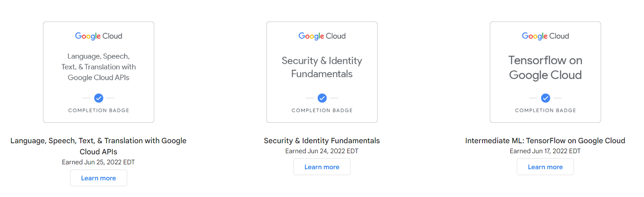The image size is (644, 197).
Task: Click blue checkmark on Language Speech badge
Action: pyautogui.click(x=99, y=98)
